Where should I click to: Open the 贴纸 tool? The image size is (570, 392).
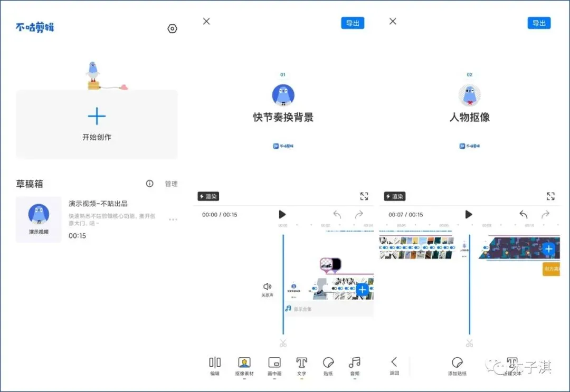click(x=328, y=366)
